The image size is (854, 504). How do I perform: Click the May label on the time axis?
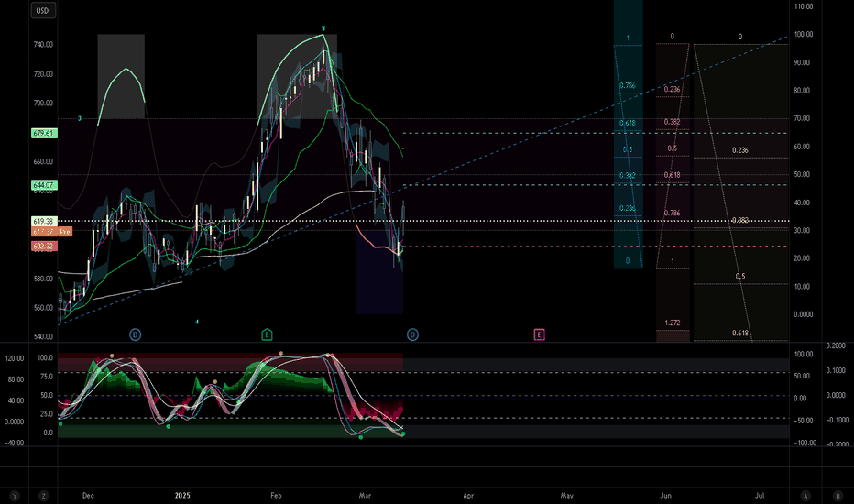pyautogui.click(x=567, y=495)
